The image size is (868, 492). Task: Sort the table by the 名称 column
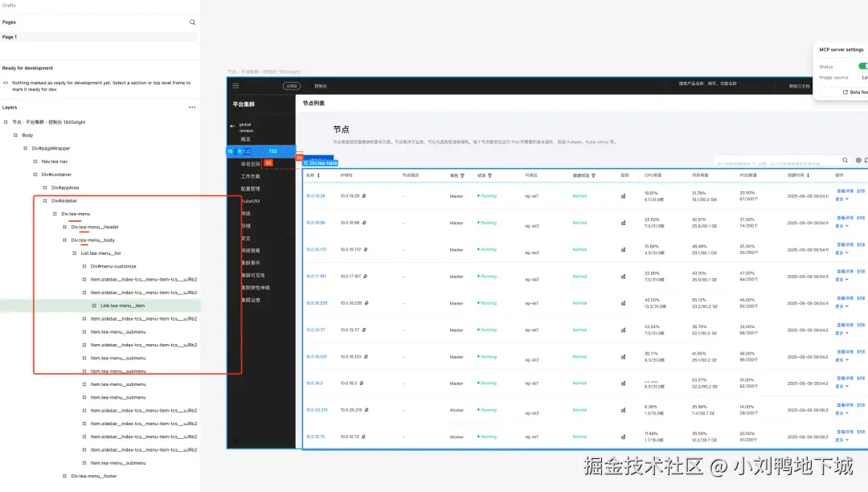[318, 175]
